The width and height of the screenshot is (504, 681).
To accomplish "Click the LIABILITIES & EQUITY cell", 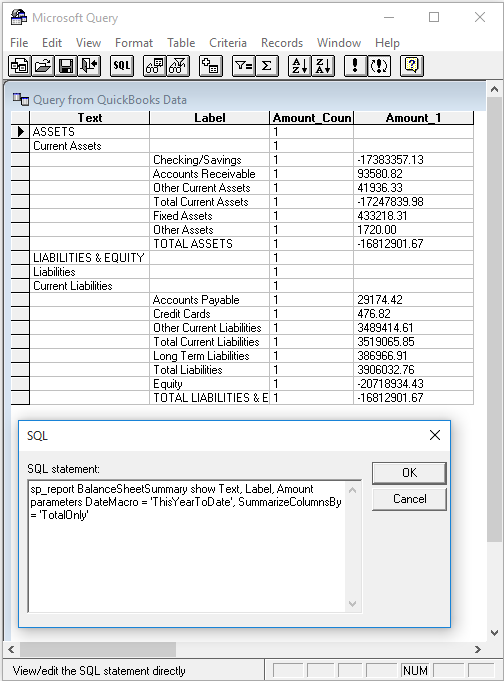I will coord(90,258).
